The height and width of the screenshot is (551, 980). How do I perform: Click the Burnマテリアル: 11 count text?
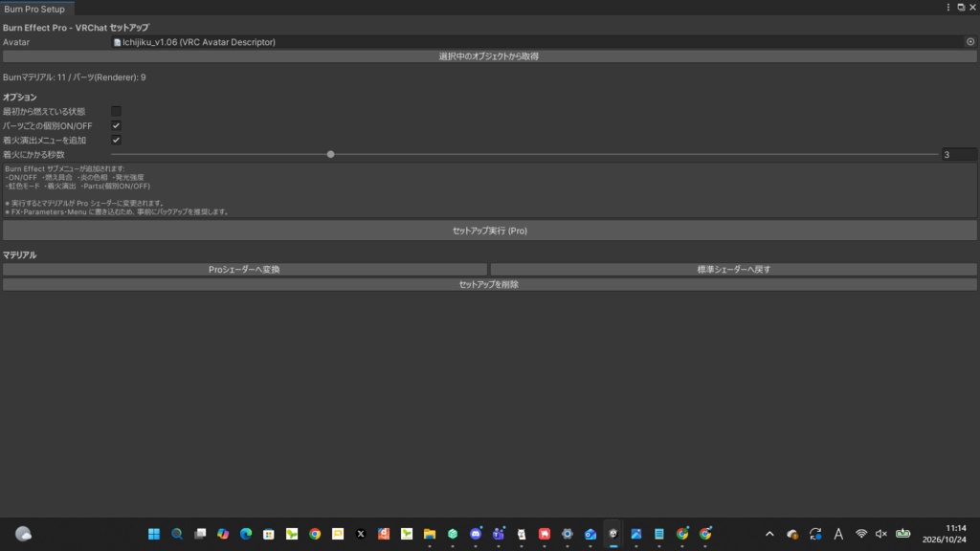(x=34, y=77)
